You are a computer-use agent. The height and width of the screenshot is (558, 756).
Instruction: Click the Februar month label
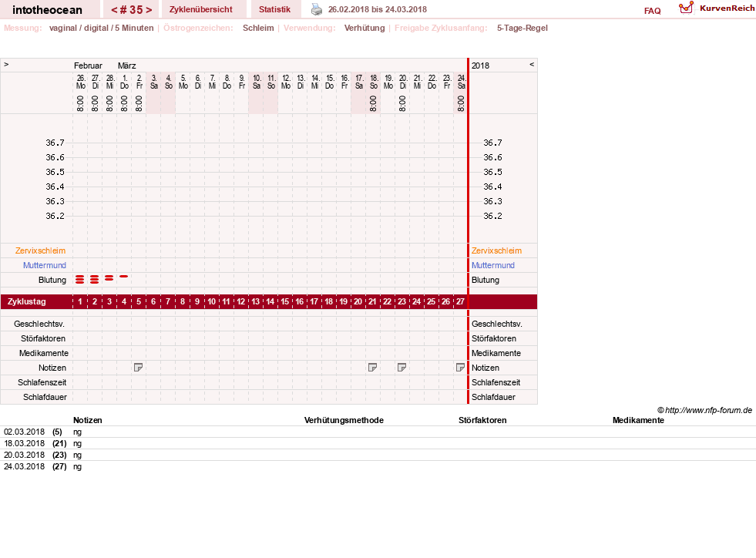point(88,66)
